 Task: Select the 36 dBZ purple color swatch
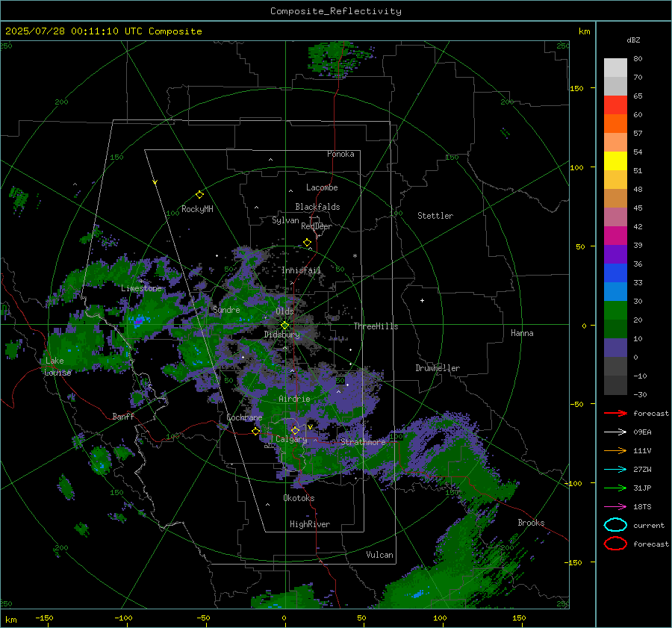pos(615,254)
